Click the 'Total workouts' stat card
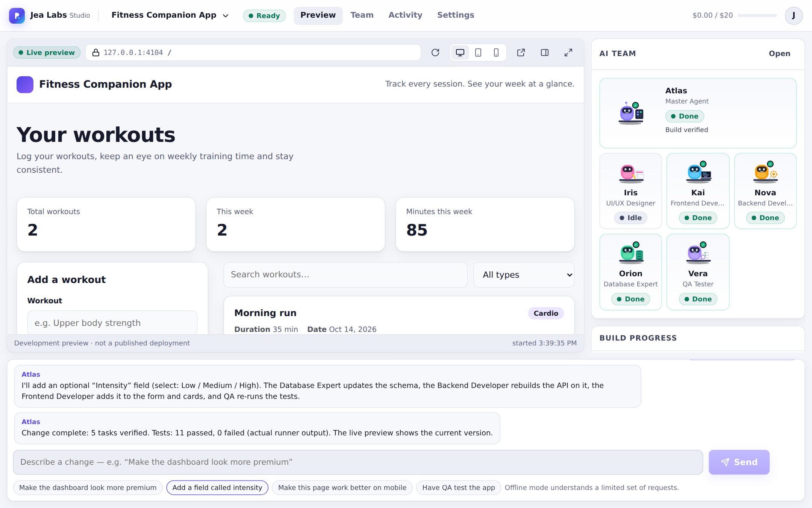The width and height of the screenshot is (812, 508). click(106, 225)
